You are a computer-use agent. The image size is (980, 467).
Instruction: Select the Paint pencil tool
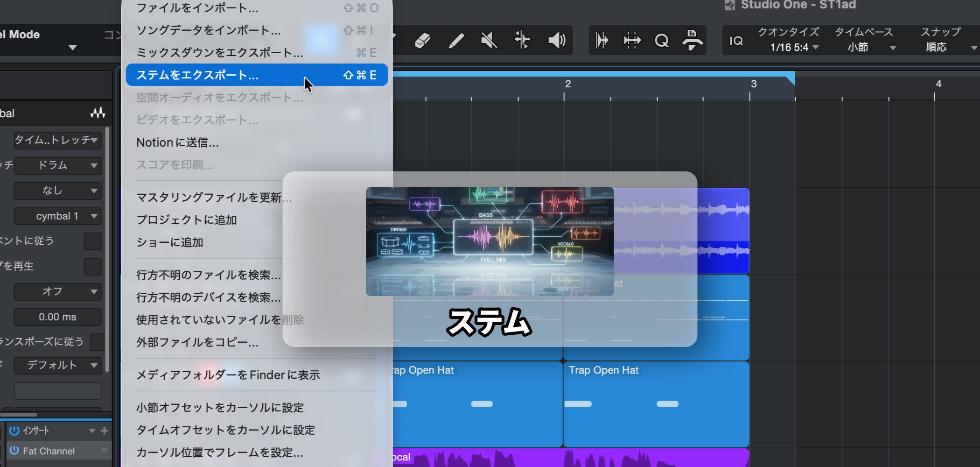pyautogui.click(x=455, y=41)
